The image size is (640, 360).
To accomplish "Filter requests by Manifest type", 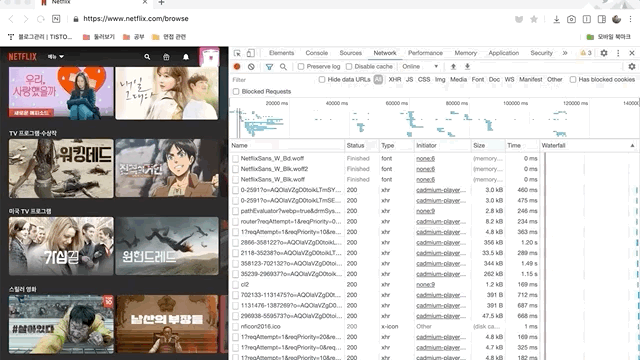I will [531, 80].
